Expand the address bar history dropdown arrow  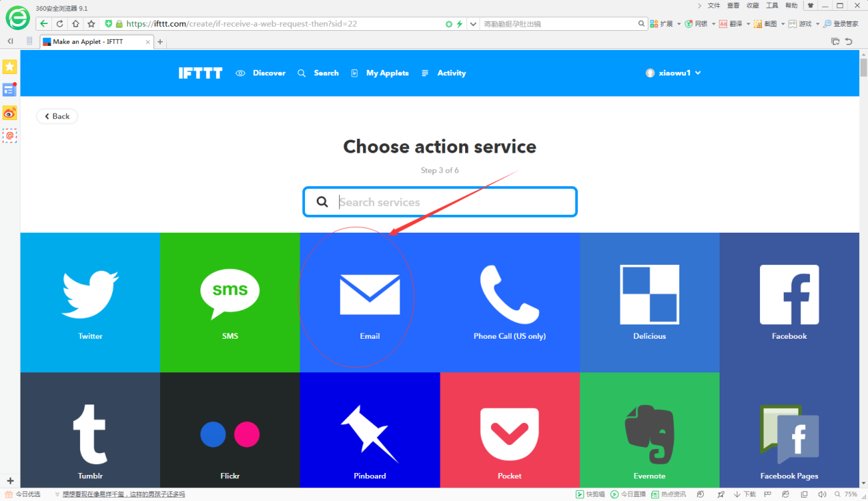coord(473,24)
